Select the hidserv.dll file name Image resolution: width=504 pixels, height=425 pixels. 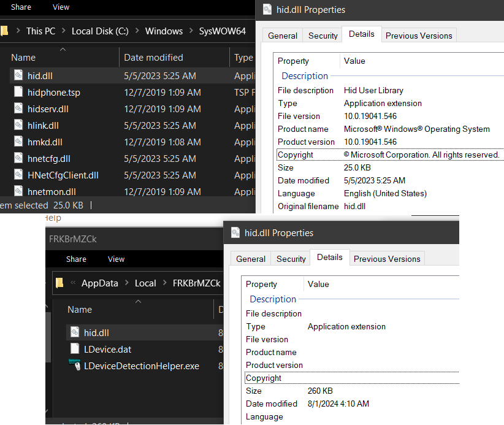[48, 109]
